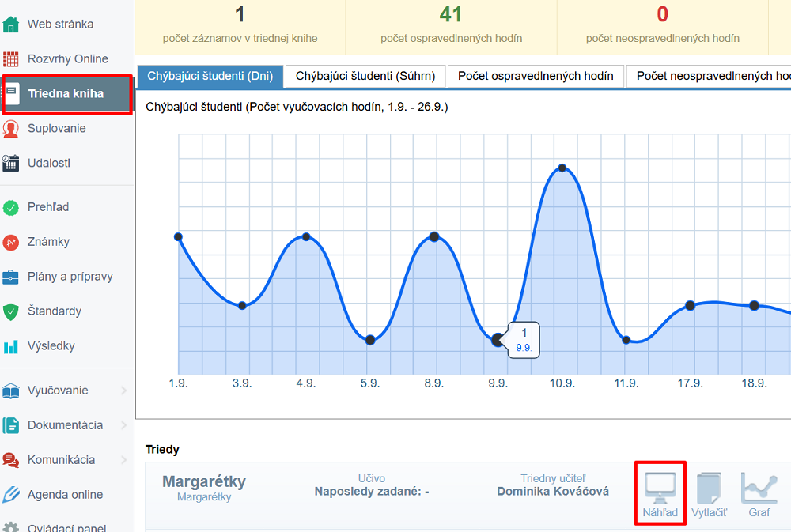The height and width of the screenshot is (532, 791).
Task: Open the Výsledky bar chart icon
Action: [11, 346]
